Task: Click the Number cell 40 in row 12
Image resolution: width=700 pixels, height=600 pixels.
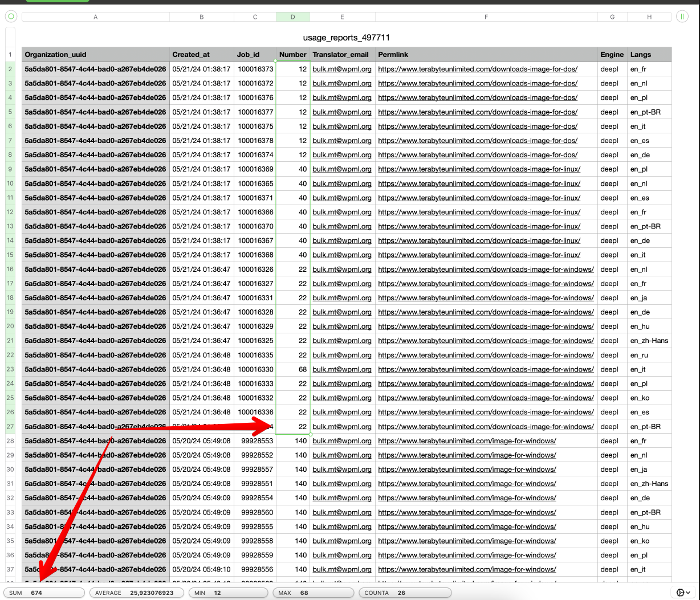Action: [293, 212]
